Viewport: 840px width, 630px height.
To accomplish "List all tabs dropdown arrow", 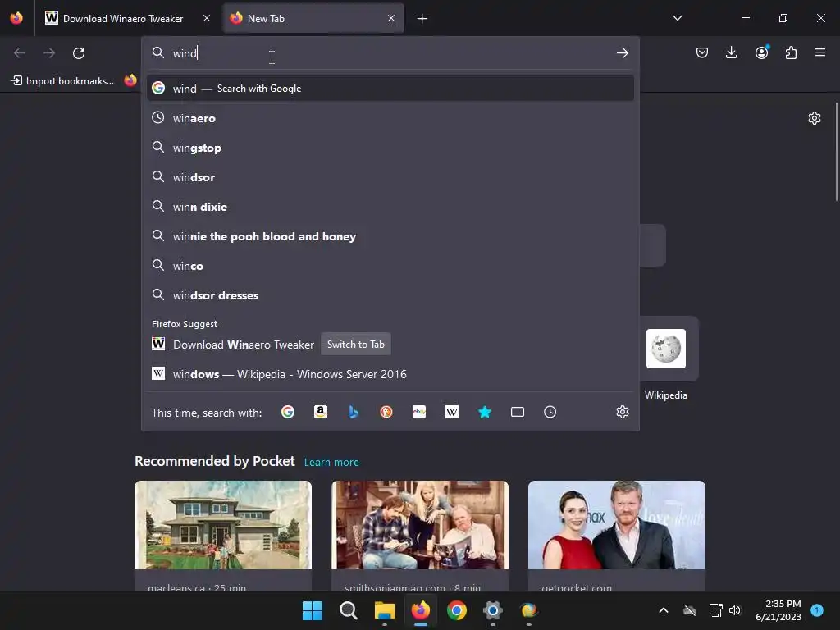I will pos(677,18).
